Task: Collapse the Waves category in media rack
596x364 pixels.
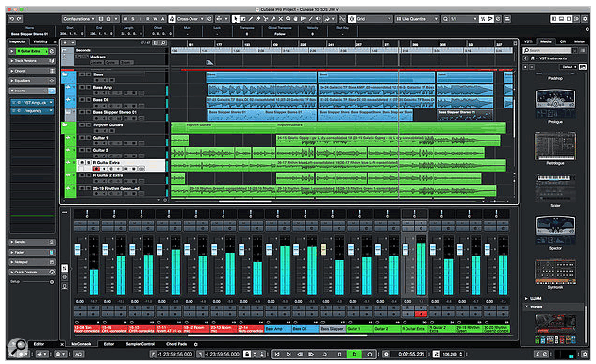Action: click(527, 306)
